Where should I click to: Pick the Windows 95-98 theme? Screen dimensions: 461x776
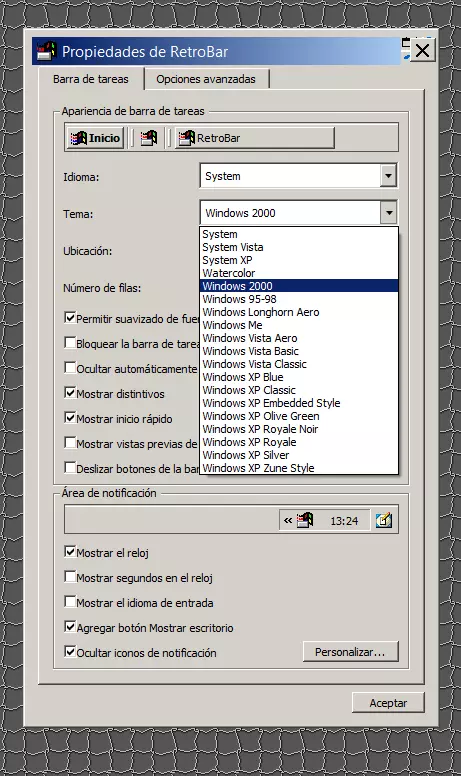(299, 299)
